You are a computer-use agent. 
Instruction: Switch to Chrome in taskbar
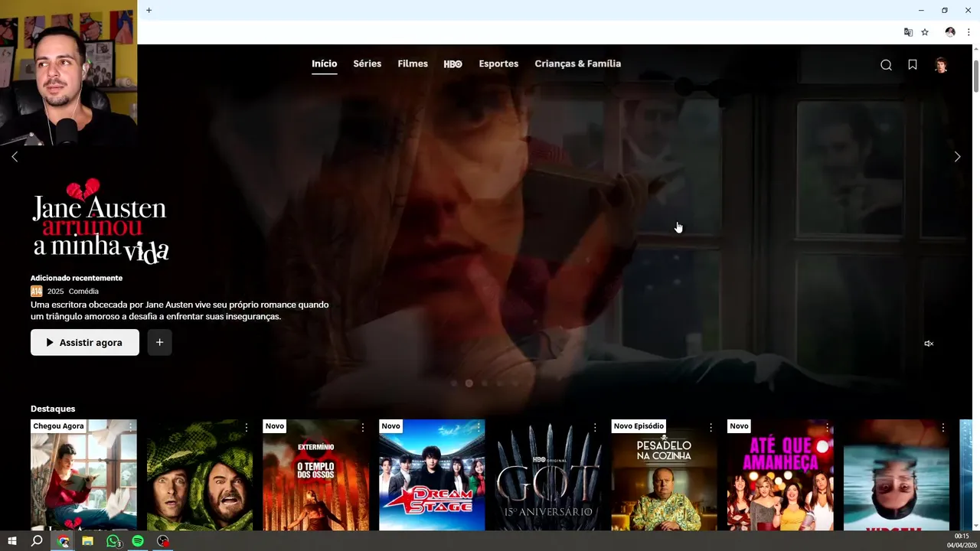coord(64,541)
